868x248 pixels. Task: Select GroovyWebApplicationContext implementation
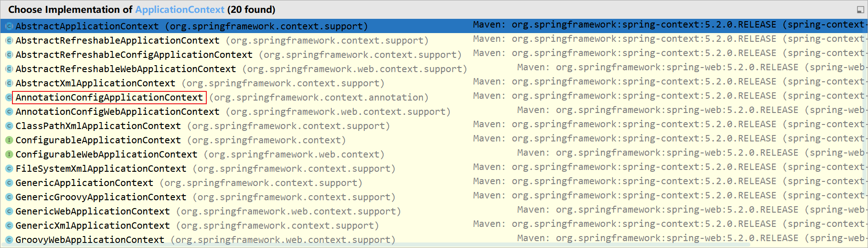pos(90,240)
